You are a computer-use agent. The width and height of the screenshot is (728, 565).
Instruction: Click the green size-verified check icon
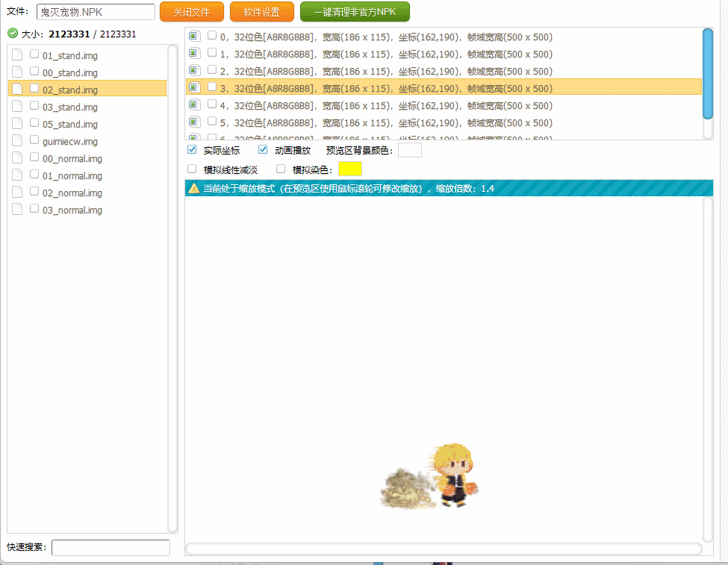click(x=13, y=33)
